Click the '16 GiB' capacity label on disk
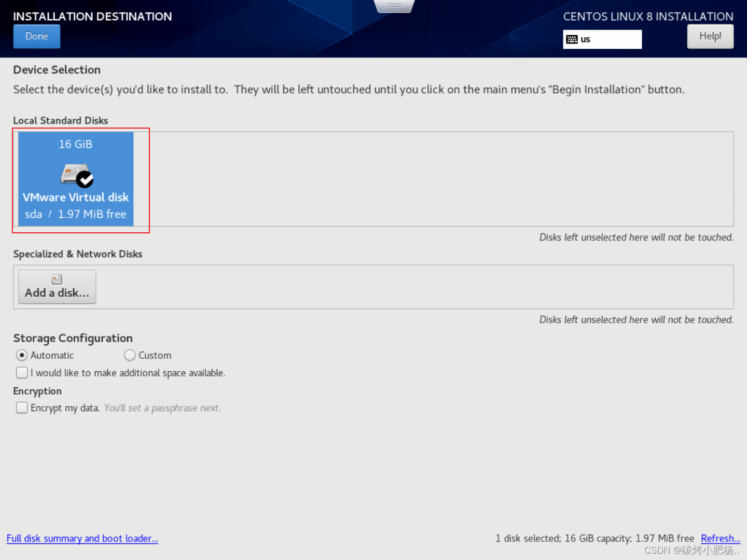 tap(76, 144)
